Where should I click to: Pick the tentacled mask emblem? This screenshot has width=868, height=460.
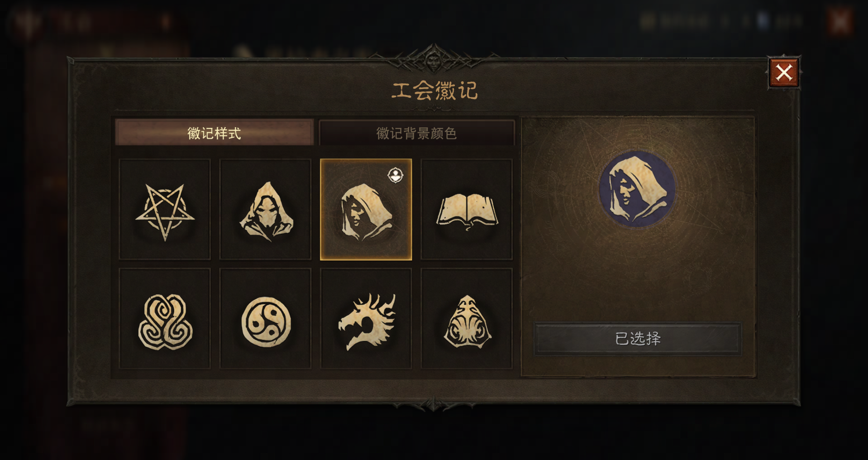(467, 318)
